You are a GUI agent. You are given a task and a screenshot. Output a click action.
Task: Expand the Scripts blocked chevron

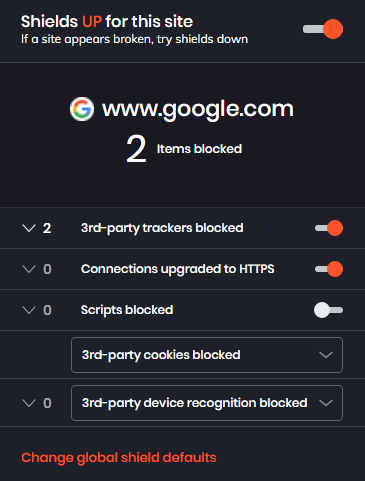29,310
